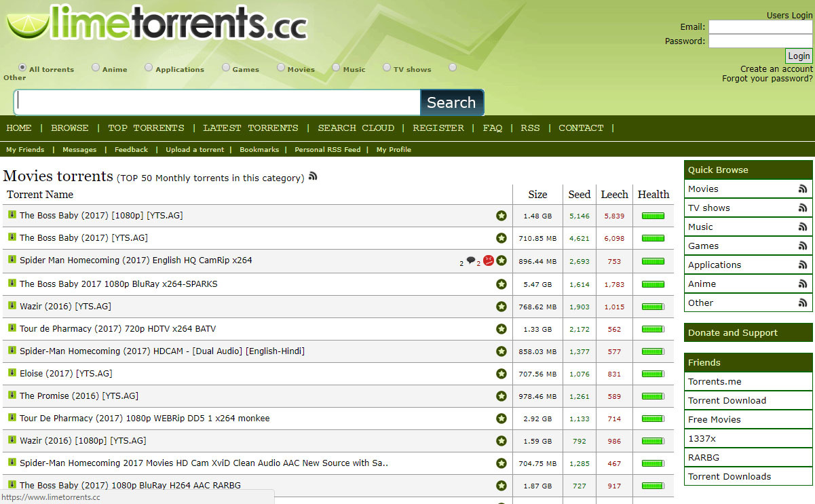Click star bookmark icon for Tour de Pharmacy 720p HDTV

pos(501,329)
